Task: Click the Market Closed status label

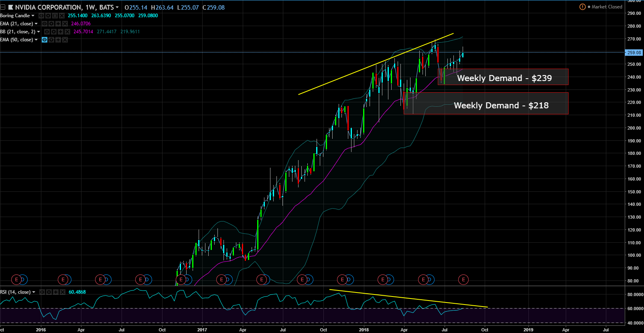Action: pyautogui.click(x=607, y=7)
